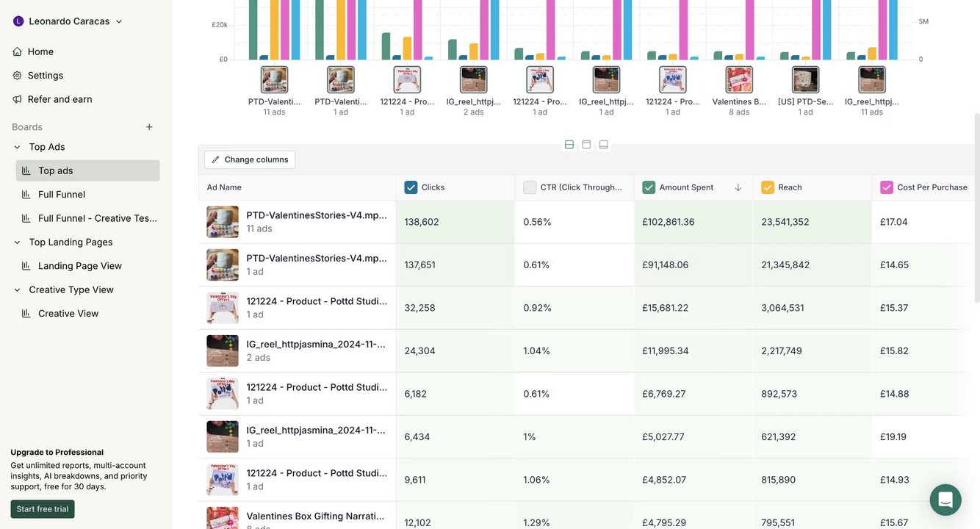Collapse the Top Ads board group

[18, 147]
